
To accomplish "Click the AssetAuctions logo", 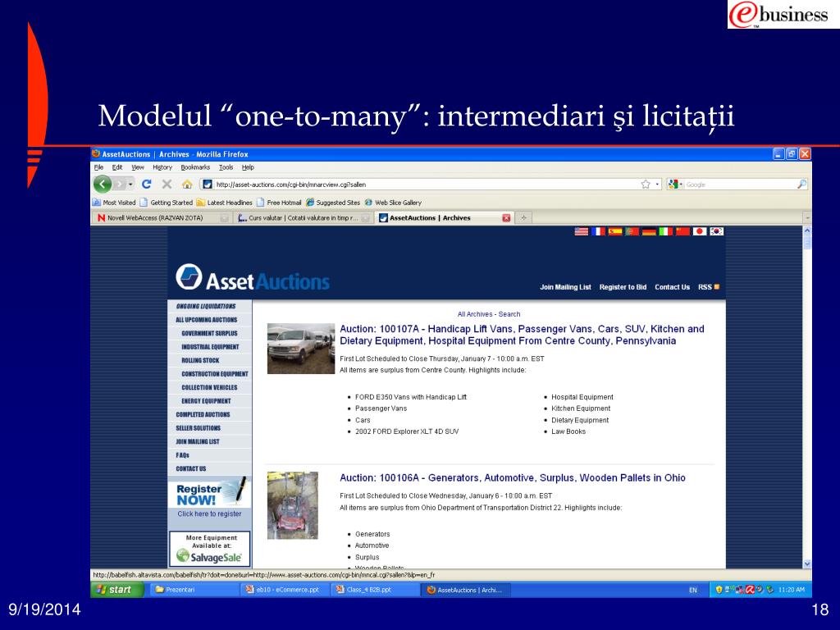I will (253, 277).
